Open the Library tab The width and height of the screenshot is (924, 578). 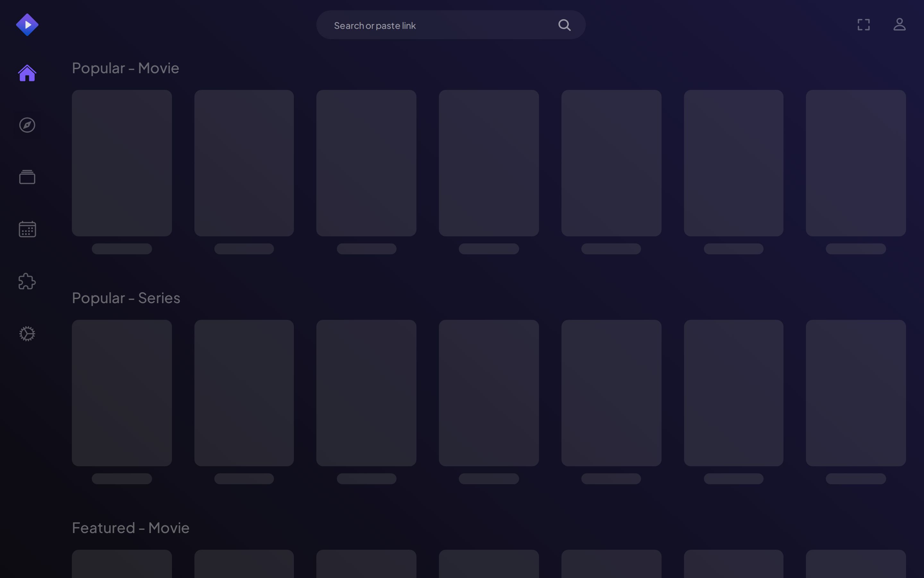27,177
